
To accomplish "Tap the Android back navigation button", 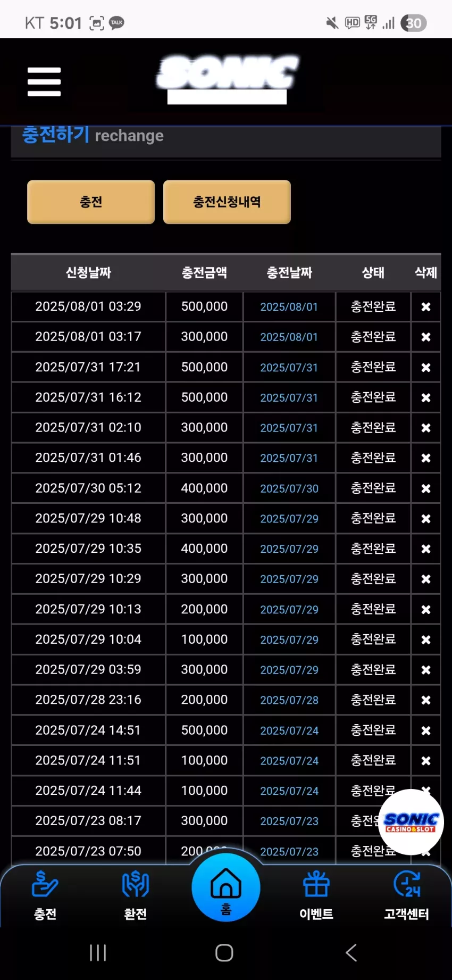I will click(351, 952).
